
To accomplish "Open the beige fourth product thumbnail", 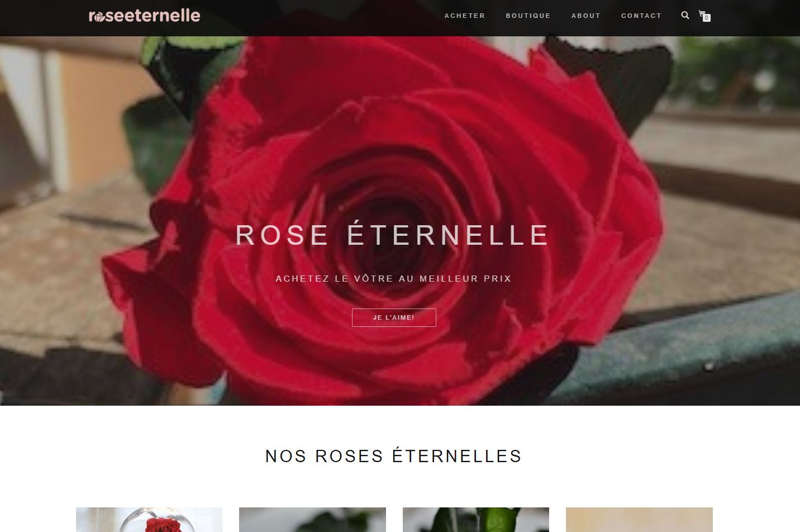I will [639, 520].
